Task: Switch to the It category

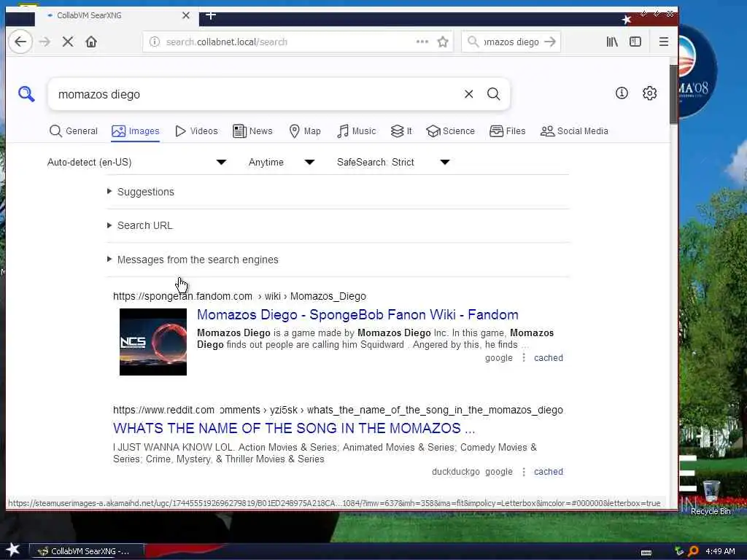Action: point(401,131)
